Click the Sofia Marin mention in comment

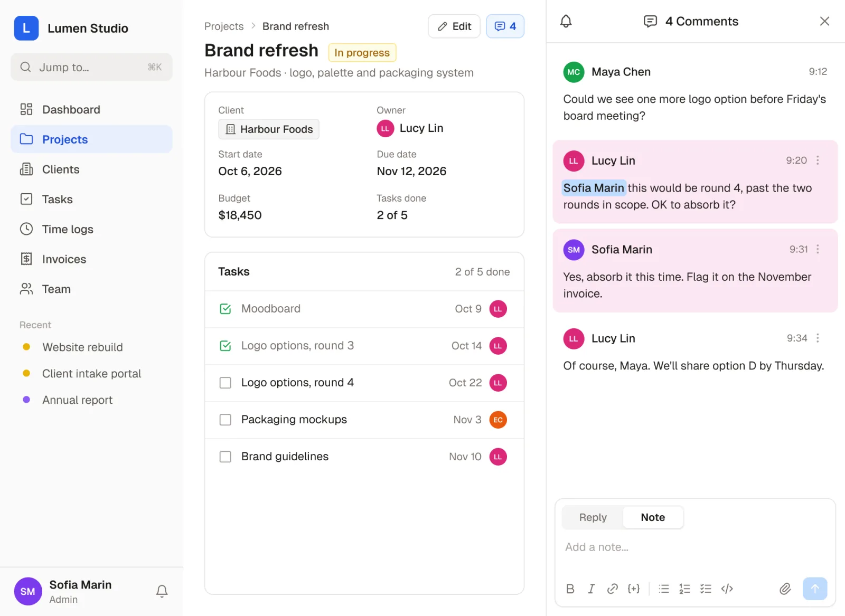click(x=594, y=188)
